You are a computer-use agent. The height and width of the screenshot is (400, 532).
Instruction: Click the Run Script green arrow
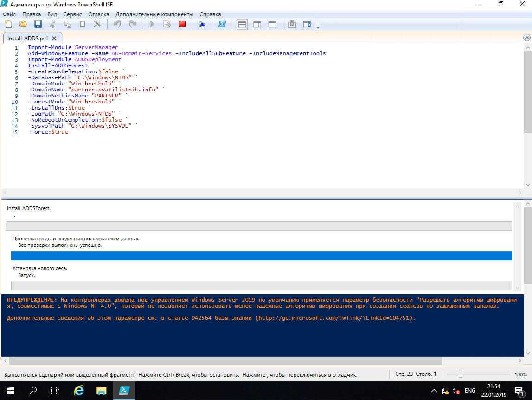[x=152, y=24]
